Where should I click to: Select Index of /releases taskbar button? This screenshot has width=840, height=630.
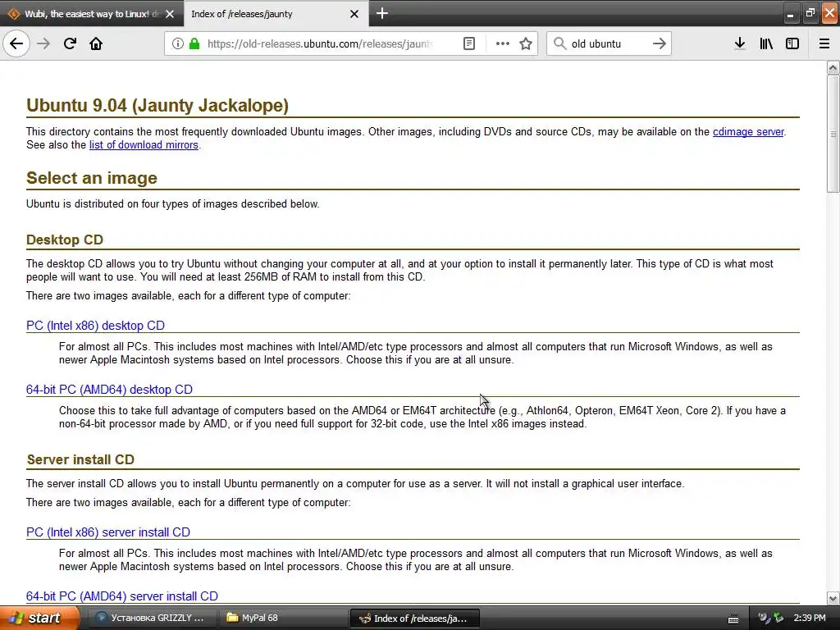tap(414, 619)
